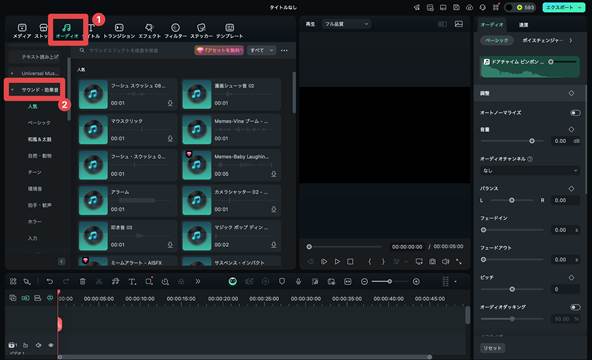Take a snapshot with the preview camera icon

pos(432,261)
